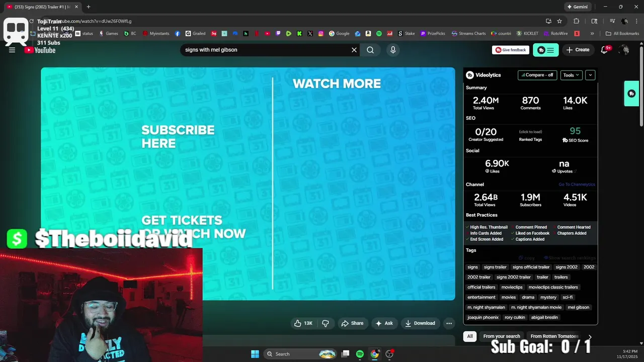This screenshot has width=644, height=362.
Task: Download the video
Action: pos(420,323)
